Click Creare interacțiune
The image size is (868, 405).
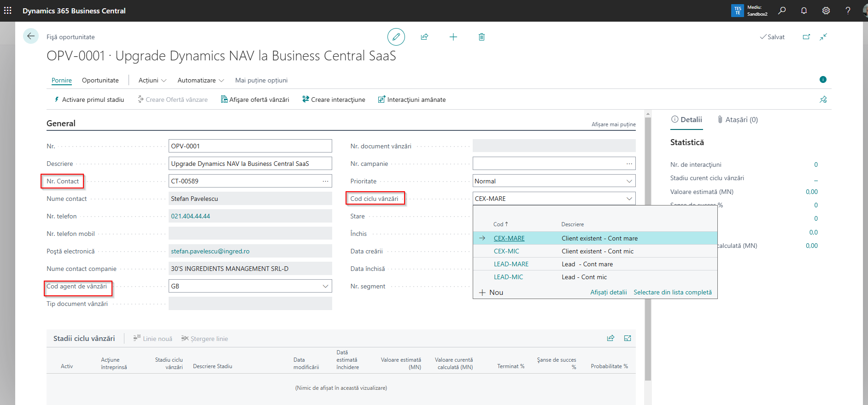pos(334,100)
